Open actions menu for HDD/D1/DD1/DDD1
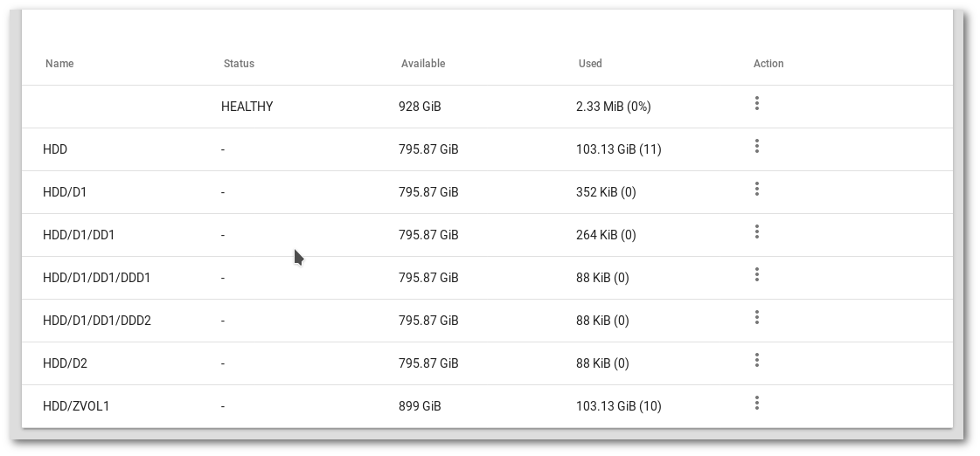980x456 pixels. tap(757, 275)
